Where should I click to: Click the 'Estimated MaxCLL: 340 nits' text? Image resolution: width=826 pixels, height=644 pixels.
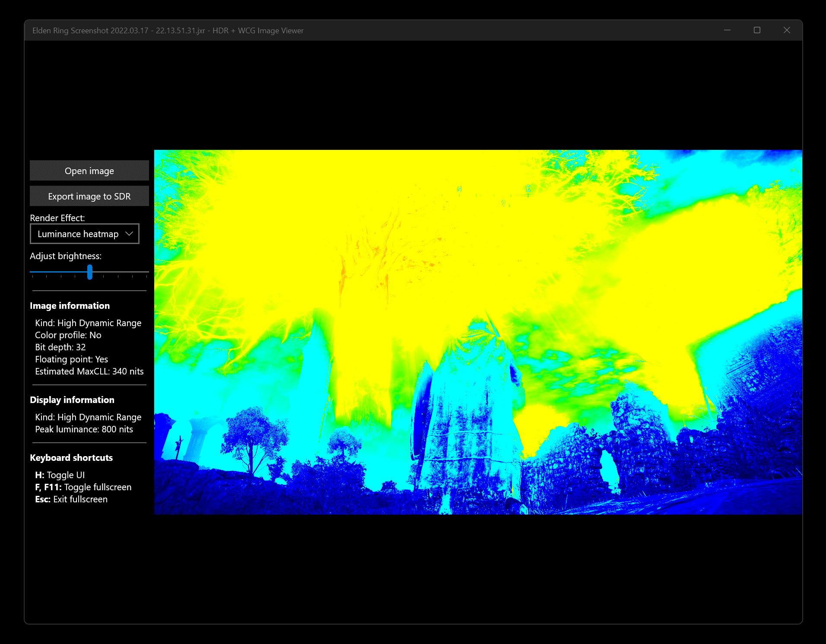click(x=89, y=371)
